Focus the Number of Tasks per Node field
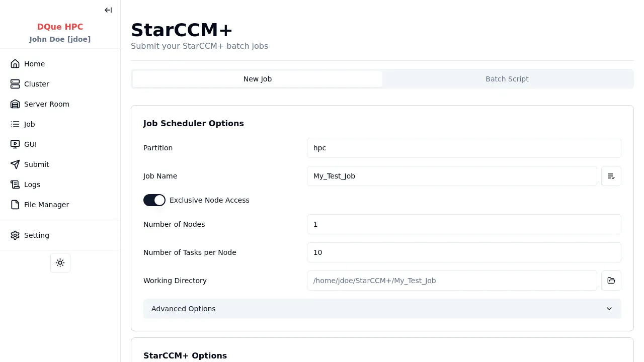Viewport: 644px width, 362px height. pyautogui.click(x=463, y=252)
